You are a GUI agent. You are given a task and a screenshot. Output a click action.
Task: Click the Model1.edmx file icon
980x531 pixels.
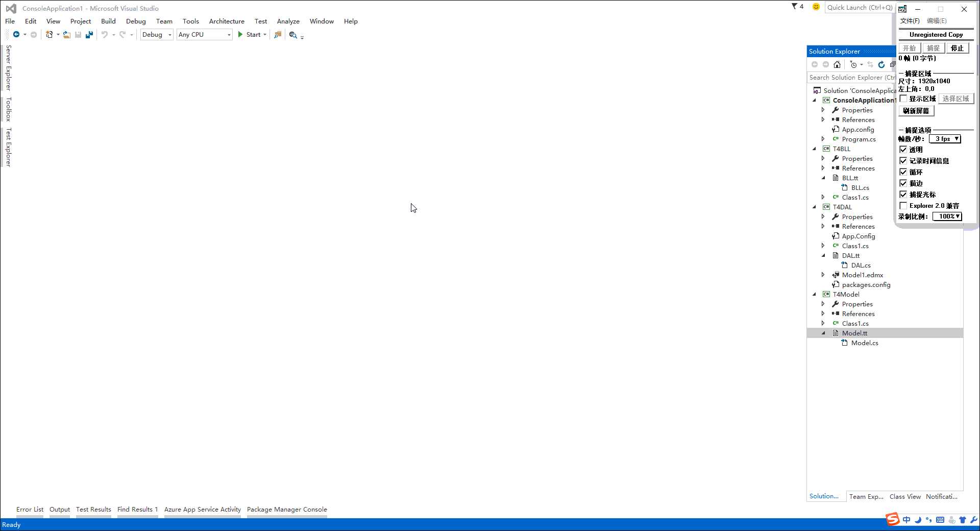(836, 275)
